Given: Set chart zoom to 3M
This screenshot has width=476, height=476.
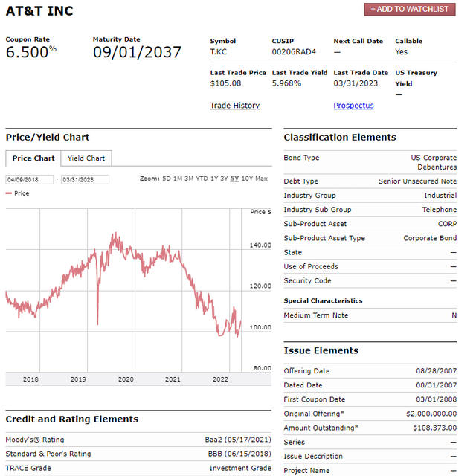Looking at the screenshot, I should (x=189, y=178).
